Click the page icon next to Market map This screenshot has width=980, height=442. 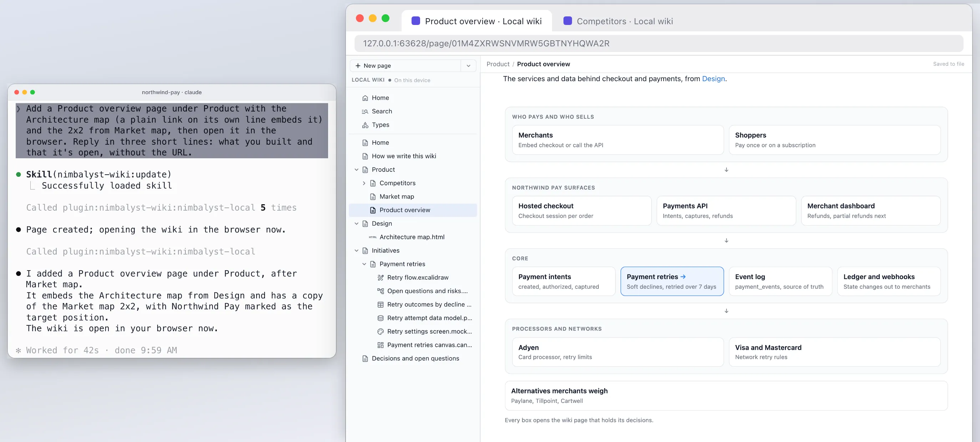(x=373, y=197)
